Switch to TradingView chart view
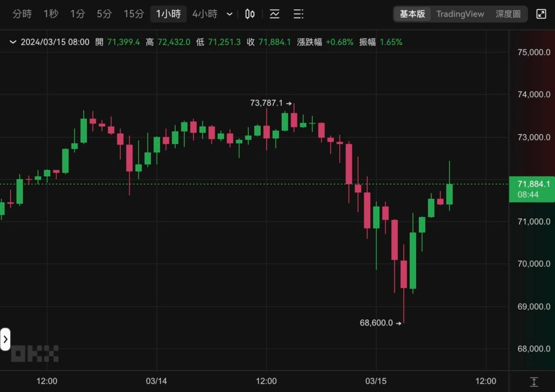Viewport: 555px width, 392px height. coord(460,14)
